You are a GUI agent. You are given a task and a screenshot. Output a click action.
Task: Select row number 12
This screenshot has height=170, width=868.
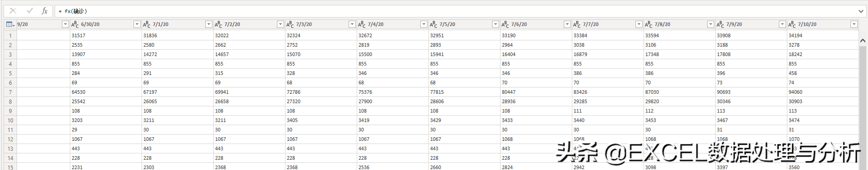coord(10,139)
